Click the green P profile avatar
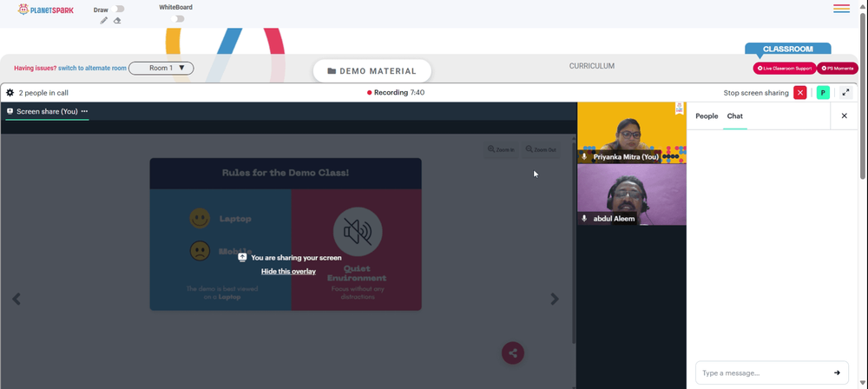Screen dimensions: 868x389 point(823,93)
